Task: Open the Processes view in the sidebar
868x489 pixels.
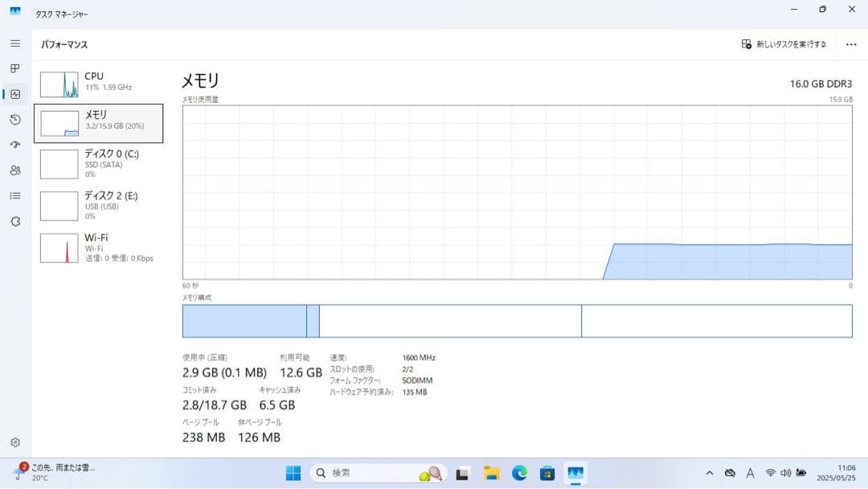Action: pyautogui.click(x=14, y=68)
